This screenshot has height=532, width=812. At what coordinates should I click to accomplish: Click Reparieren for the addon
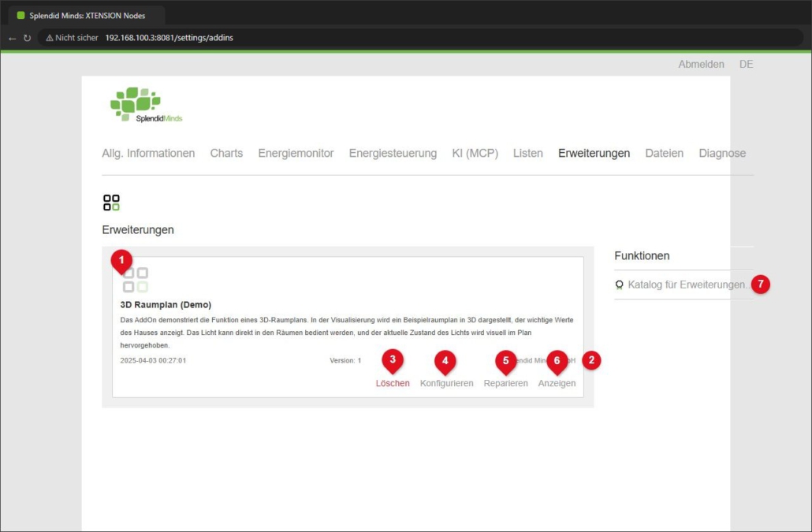pyautogui.click(x=505, y=383)
